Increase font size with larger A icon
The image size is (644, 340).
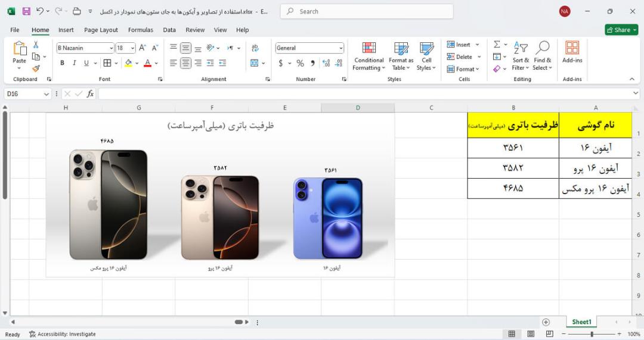[x=142, y=48]
